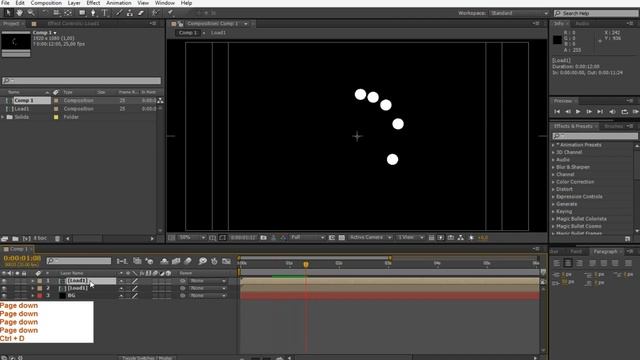Enable Motion Blur for timeline
The width and height of the screenshot is (640, 360).
[x=188, y=261]
